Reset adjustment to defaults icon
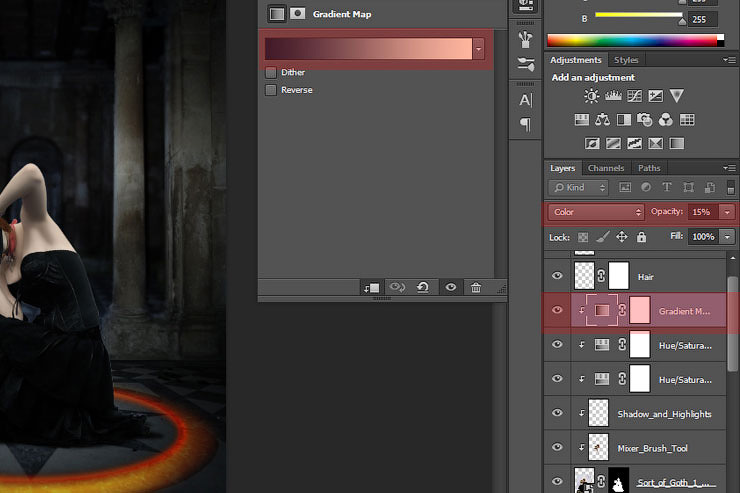This screenshot has height=493, width=740. [x=423, y=287]
